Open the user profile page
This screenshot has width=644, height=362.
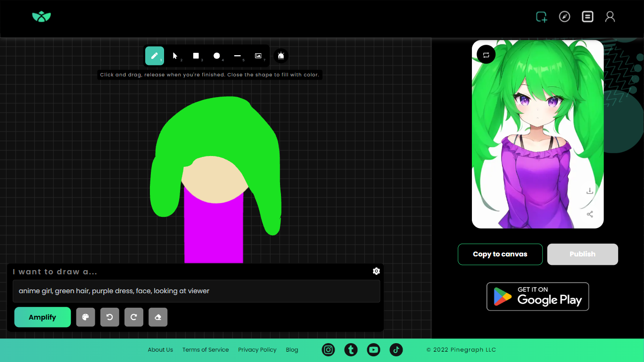610,17
